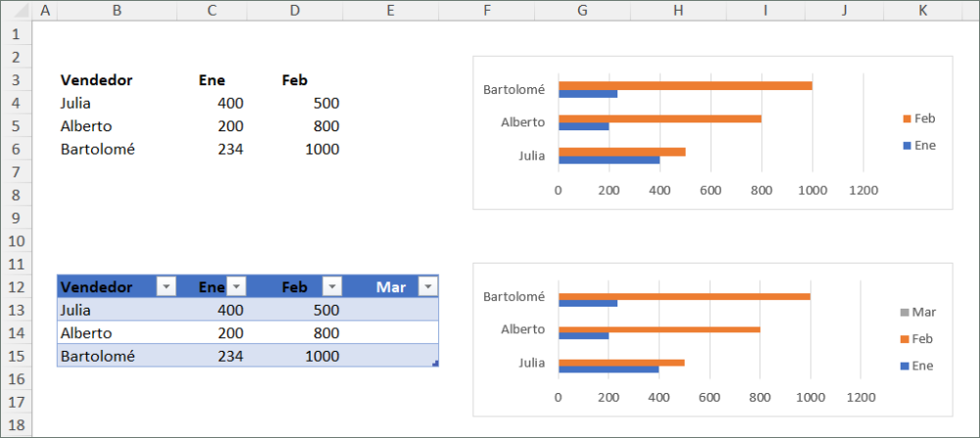Click the orange Feb legend marker in top chart
The image size is (980, 438).
[906, 119]
